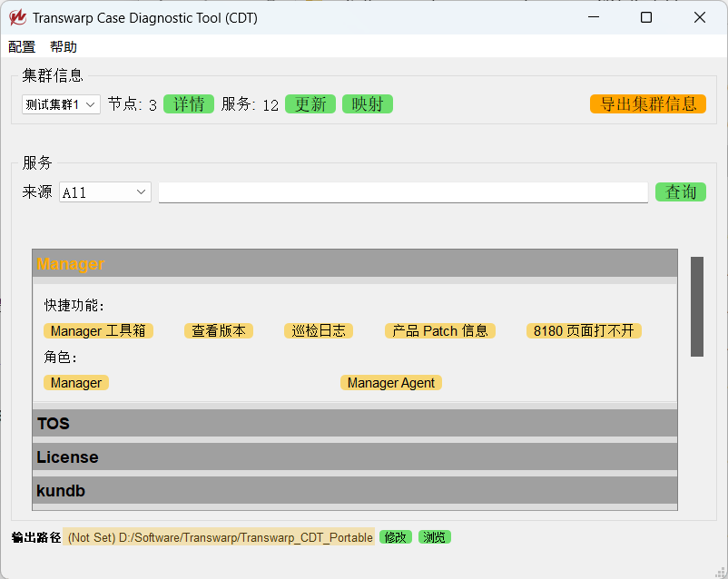Image resolution: width=728 pixels, height=579 pixels.
Task: Expand the License section
Action: point(354,456)
